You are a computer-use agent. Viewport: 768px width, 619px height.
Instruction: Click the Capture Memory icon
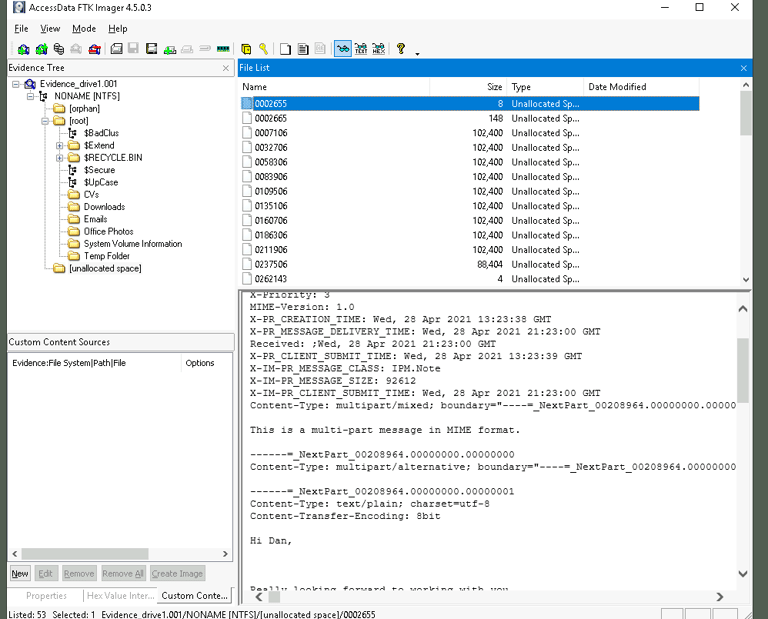coord(223,48)
